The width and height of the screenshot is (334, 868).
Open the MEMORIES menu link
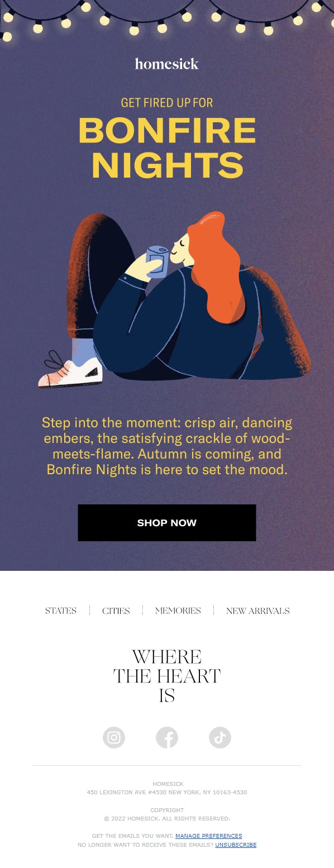178,611
